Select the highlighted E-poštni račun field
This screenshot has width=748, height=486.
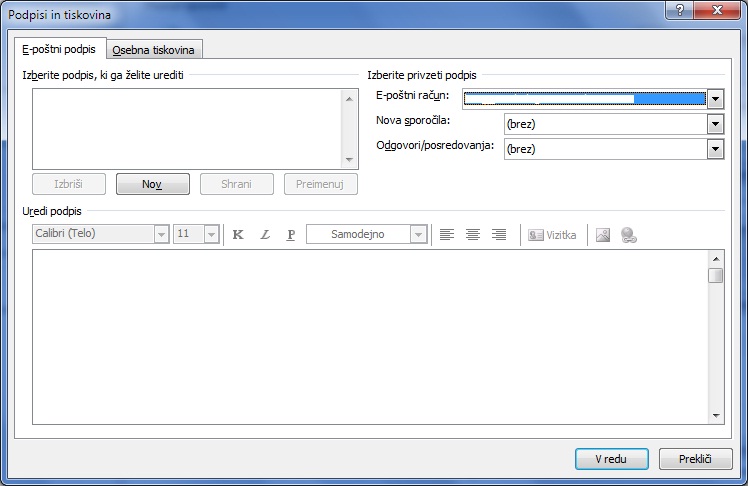585,99
